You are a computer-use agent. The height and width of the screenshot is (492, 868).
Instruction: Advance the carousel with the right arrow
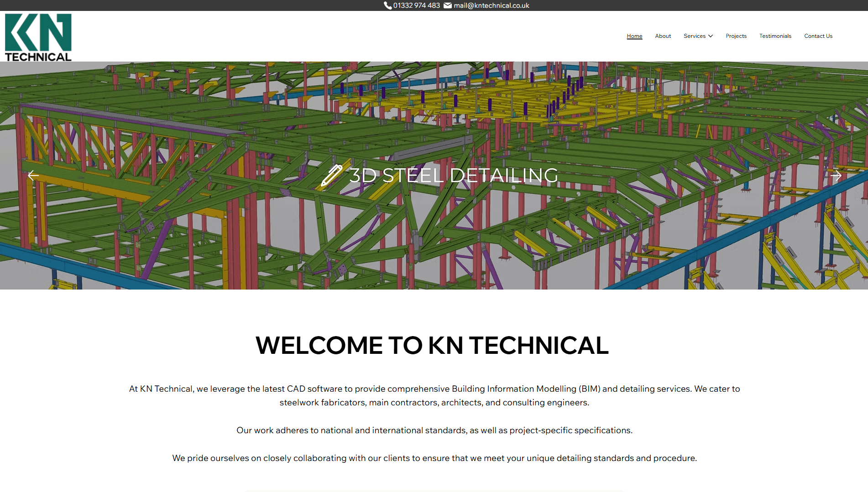coord(836,176)
